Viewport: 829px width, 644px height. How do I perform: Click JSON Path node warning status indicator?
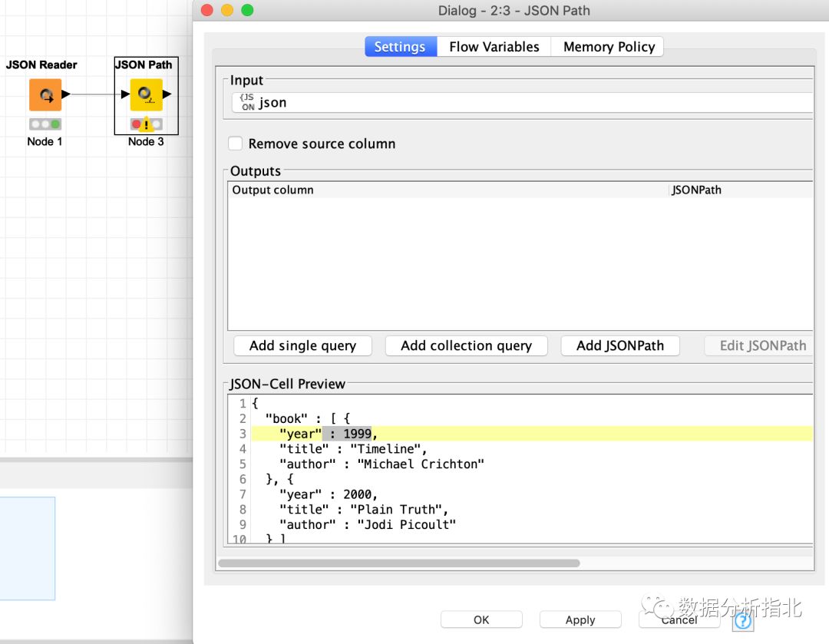tap(146, 124)
